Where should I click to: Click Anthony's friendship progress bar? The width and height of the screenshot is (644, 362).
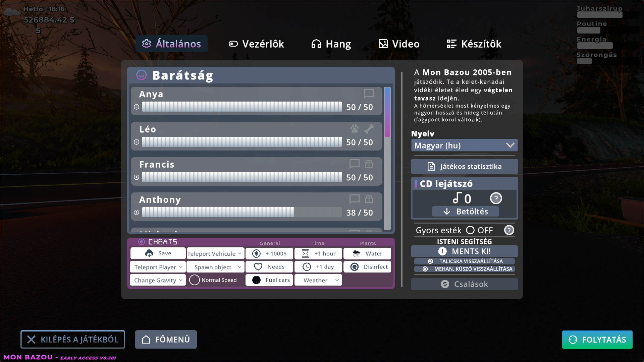coord(241,212)
